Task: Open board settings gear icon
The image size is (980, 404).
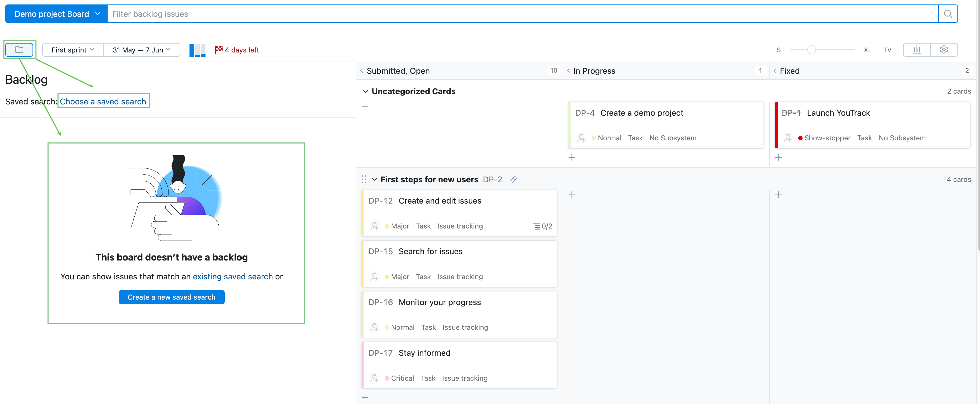Action: click(x=944, y=50)
